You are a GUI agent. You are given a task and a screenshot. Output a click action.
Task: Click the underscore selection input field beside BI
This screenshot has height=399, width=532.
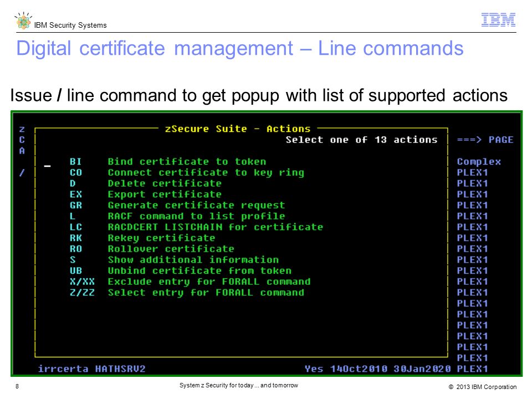48,166
